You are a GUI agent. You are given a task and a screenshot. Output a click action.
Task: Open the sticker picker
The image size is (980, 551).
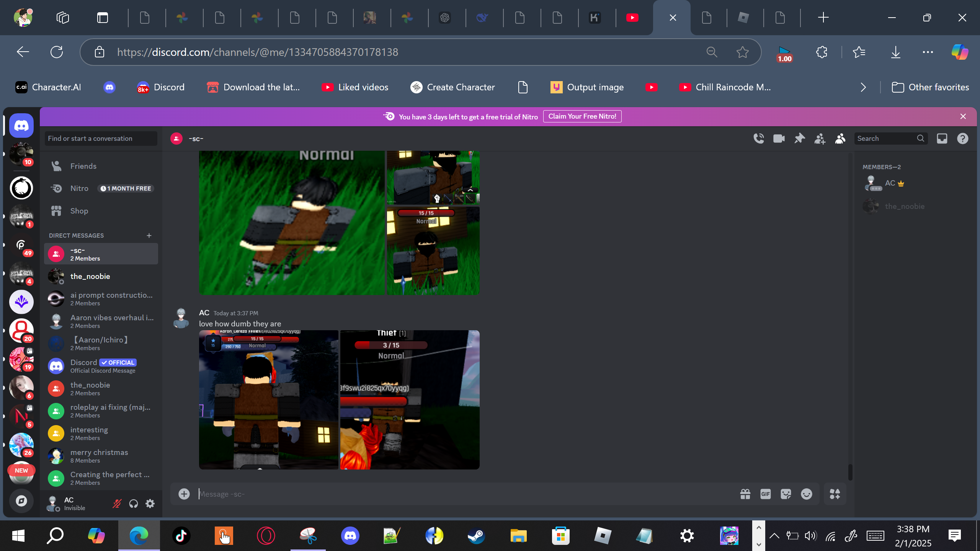coord(786,494)
